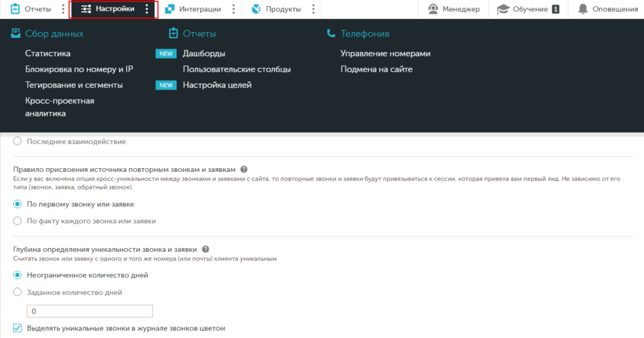
Task: Open three-dot menu next to Отчеты
Action: click(x=62, y=9)
